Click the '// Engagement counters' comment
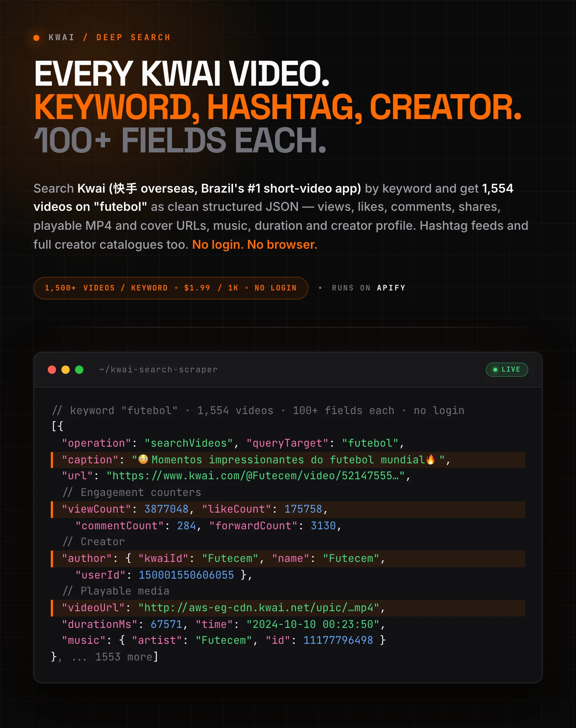The height and width of the screenshot is (728, 576). [x=132, y=493]
